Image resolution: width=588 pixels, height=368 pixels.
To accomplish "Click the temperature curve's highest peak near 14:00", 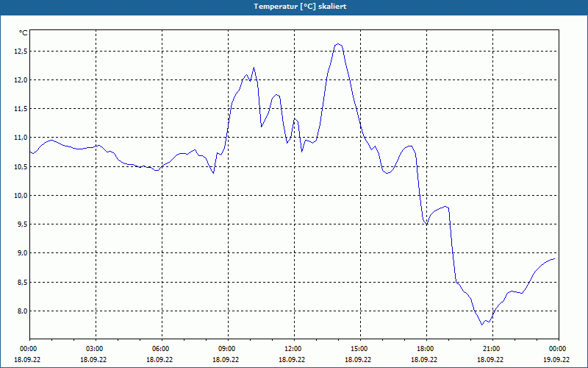I will click(338, 44).
